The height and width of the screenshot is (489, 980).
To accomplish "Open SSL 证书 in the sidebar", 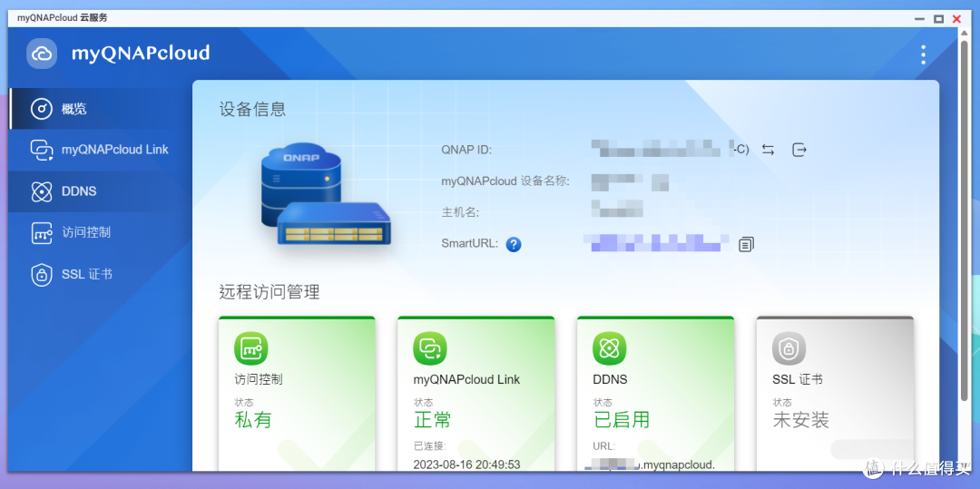I will 100,274.
